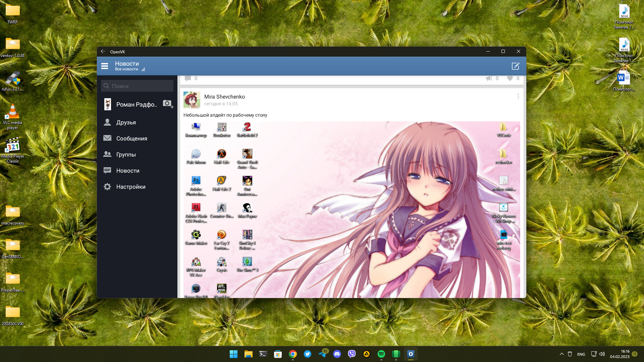Click the compose new post icon

click(516, 66)
